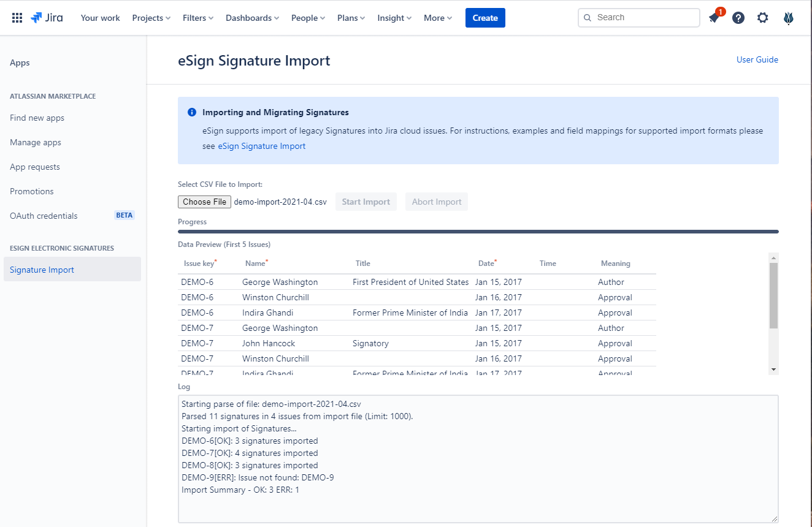Go to Your work
812x527 pixels.
point(100,18)
